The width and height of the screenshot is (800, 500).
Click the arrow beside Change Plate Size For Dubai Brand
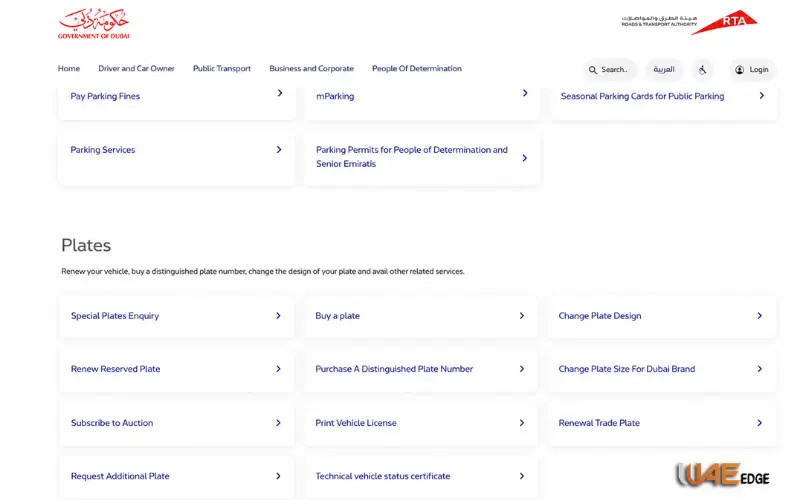point(759,369)
